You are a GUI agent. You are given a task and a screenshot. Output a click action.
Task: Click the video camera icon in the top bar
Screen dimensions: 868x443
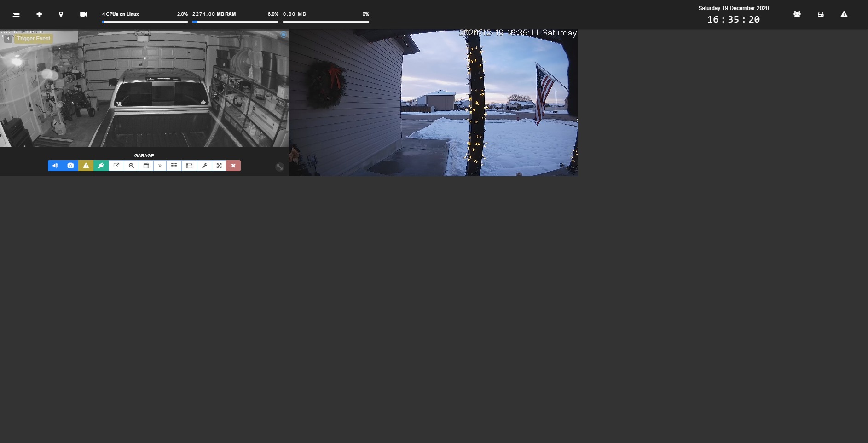coord(83,14)
